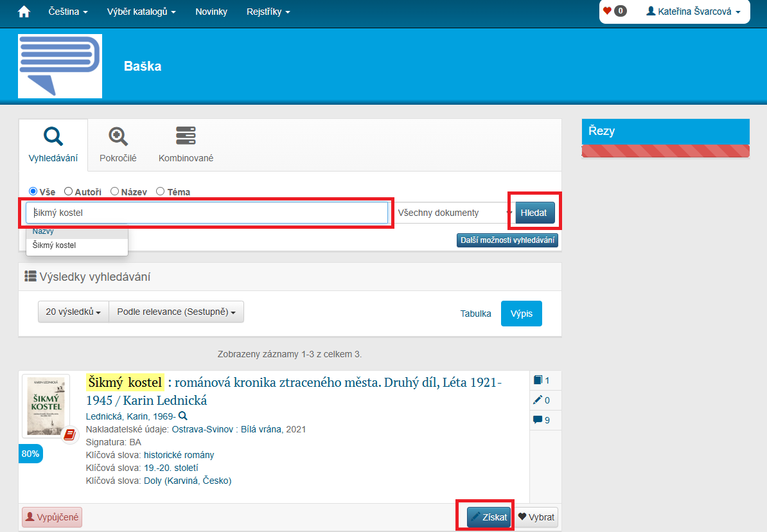767x532 pixels.
Task: Click the pencil reservations count icon
Action: pyautogui.click(x=538, y=400)
